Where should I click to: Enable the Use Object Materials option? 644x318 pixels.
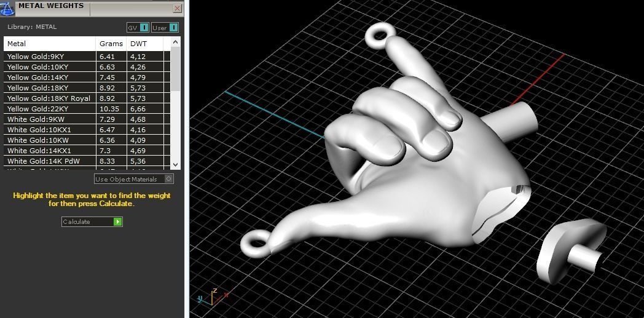(x=134, y=179)
